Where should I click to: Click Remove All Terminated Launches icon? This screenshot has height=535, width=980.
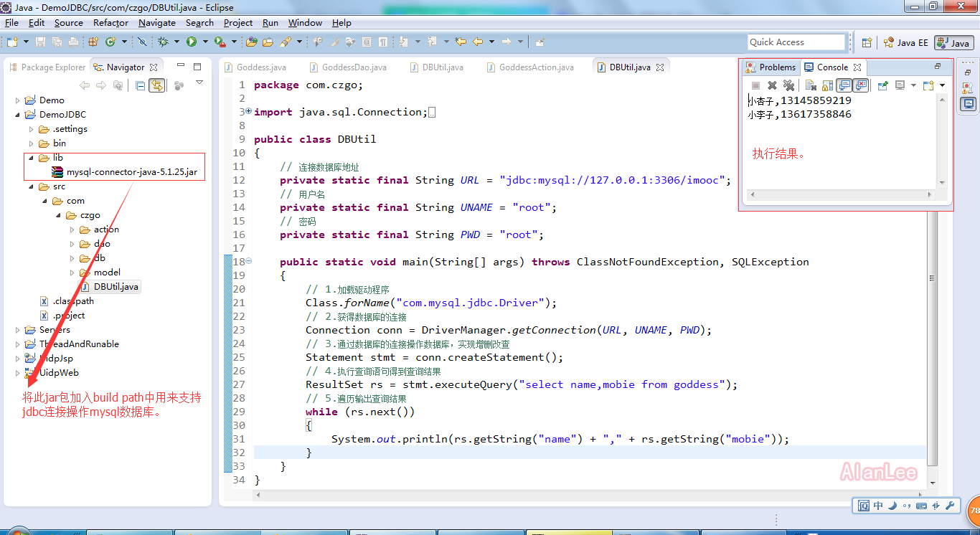tap(788, 85)
